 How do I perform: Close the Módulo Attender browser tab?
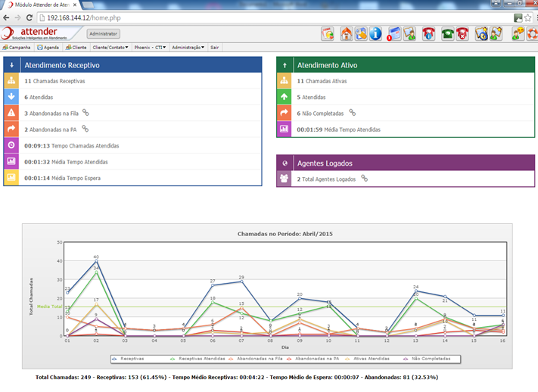[75, 5]
